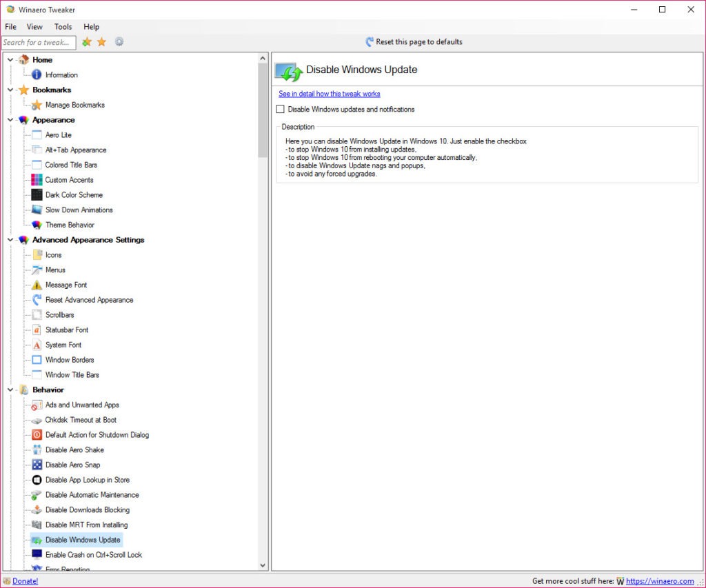
Task: Select Menus tree item
Action: [55, 270]
